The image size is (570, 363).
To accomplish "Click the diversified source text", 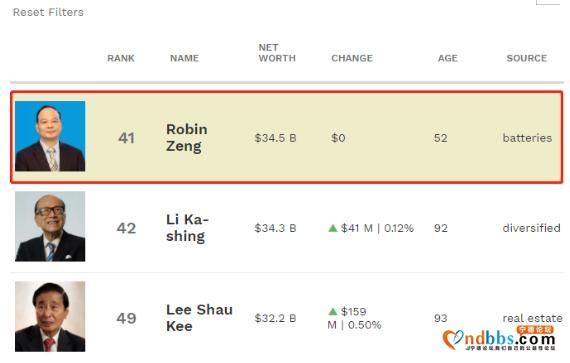I will pyautogui.click(x=531, y=228).
